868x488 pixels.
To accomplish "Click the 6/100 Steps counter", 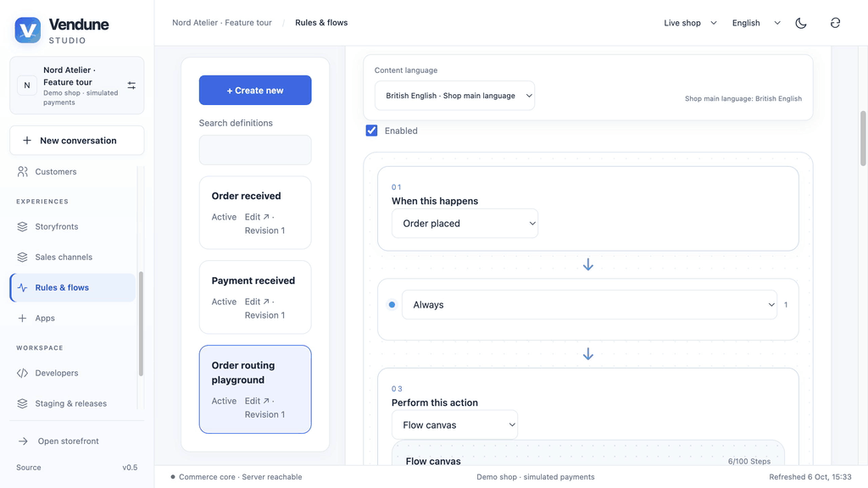I will click(749, 462).
